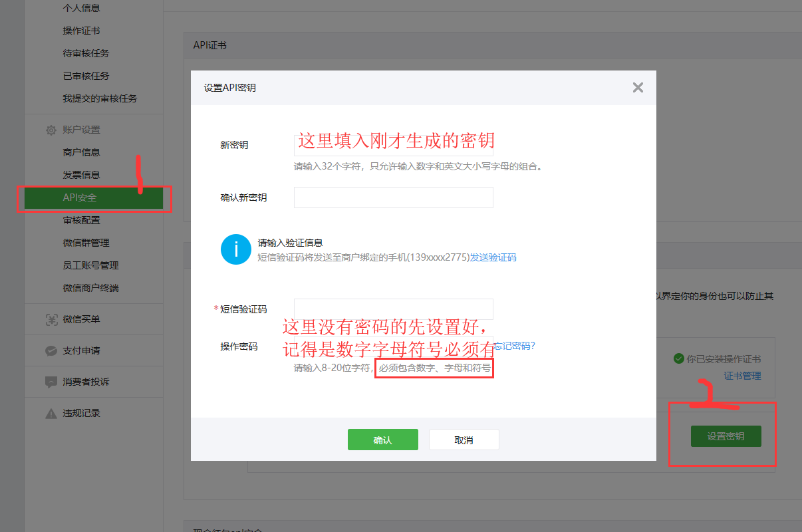Viewport: 802px width, 532px height.
Task: Close the 设置API密钥 dialog with X
Action: point(638,87)
